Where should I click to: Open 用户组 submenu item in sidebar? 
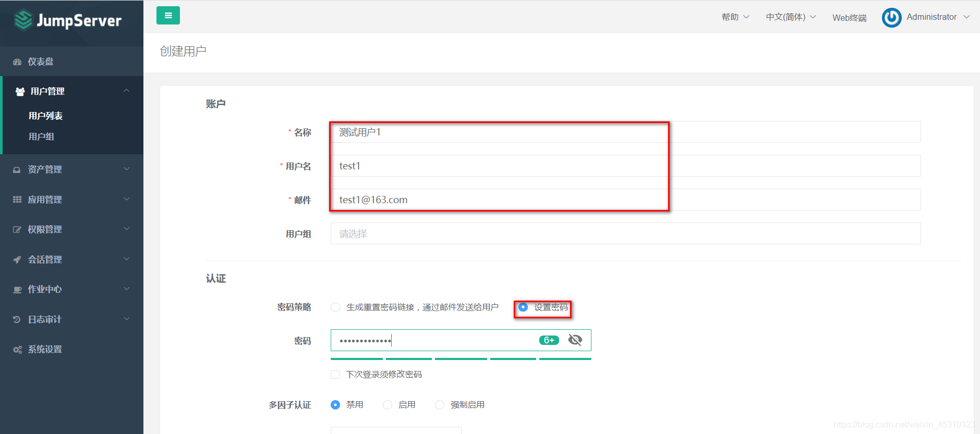41,137
